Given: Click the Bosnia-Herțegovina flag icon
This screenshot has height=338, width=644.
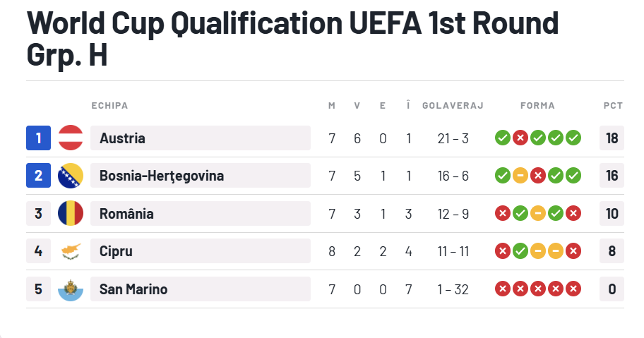Looking at the screenshot, I should pyautogui.click(x=71, y=176).
